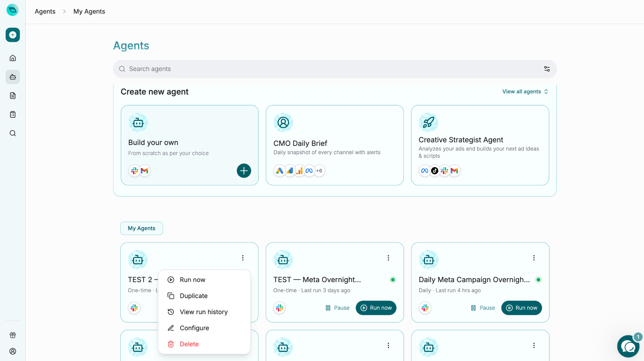Viewport: 644px width, 361px height.
Task: Pause the Daily Meta Campaign agent
Action: (x=483, y=308)
